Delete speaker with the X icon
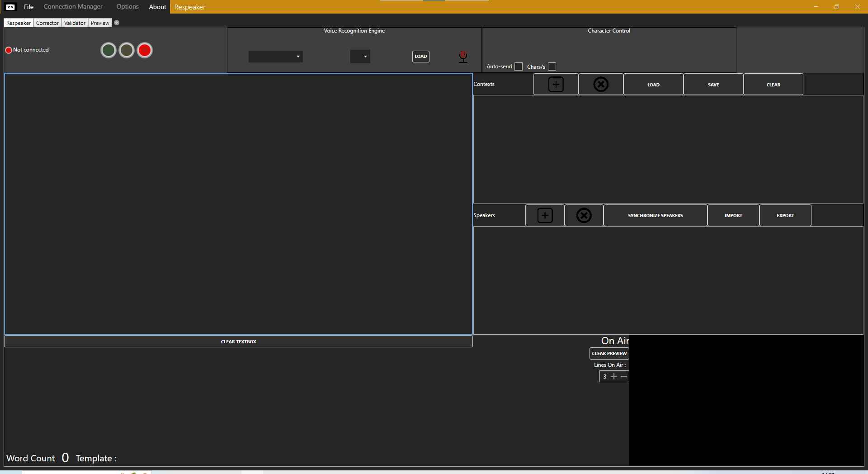Viewport: 868px width, 474px height. tap(584, 215)
